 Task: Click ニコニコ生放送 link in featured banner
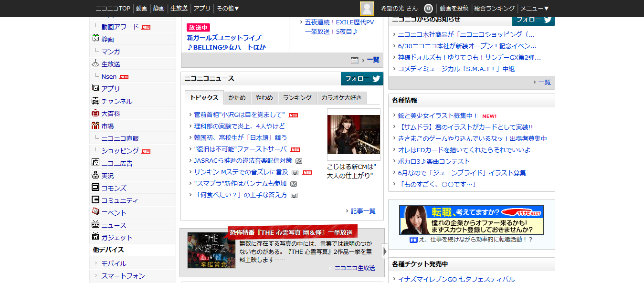[x=355, y=268]
